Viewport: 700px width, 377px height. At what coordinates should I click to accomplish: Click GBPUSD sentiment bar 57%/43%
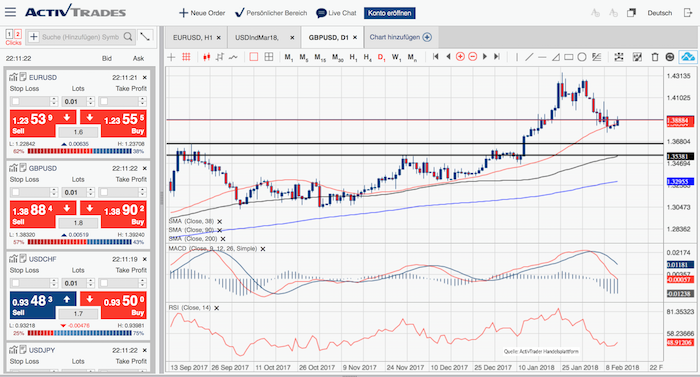[79, 242]
